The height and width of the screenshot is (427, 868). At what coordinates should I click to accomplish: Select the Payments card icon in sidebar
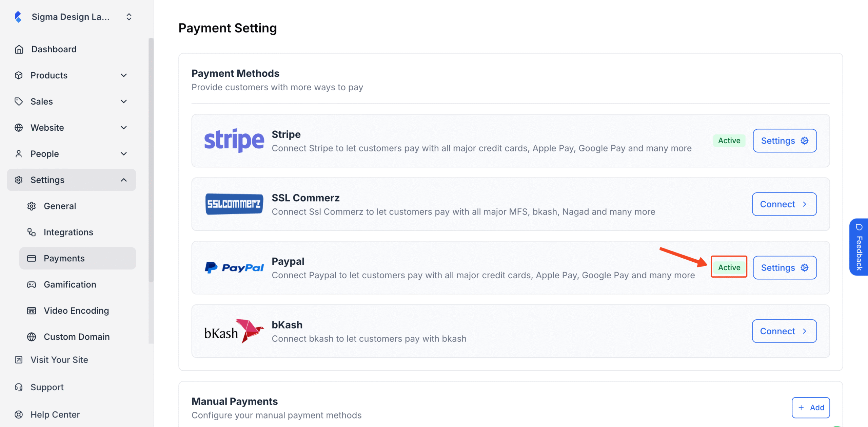click(32, 258)
